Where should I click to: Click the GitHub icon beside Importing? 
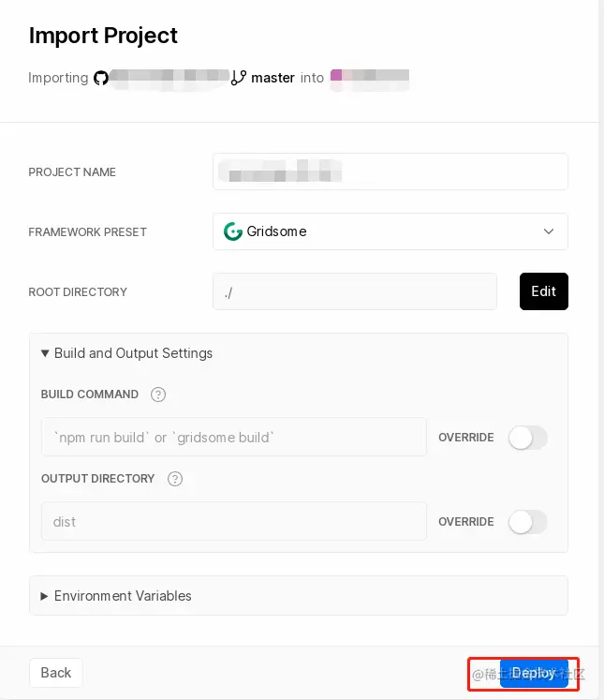click(x=101, y=78)
